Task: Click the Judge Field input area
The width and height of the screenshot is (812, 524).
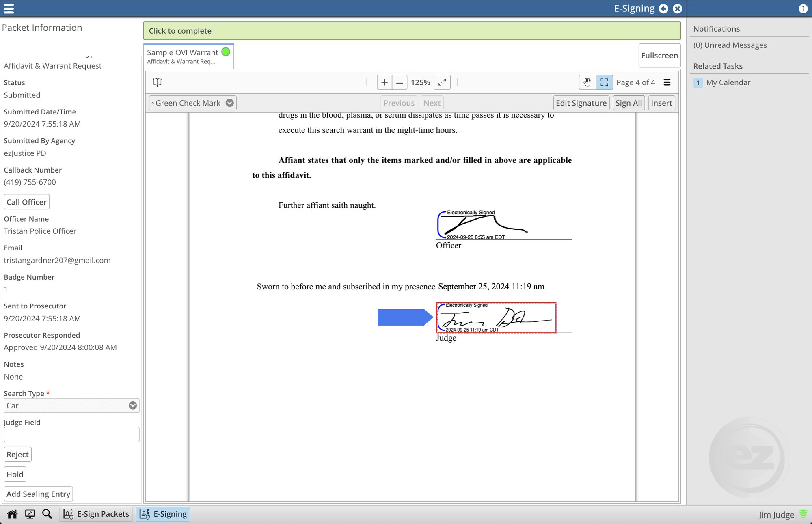Action: click(x=71, y=435)
